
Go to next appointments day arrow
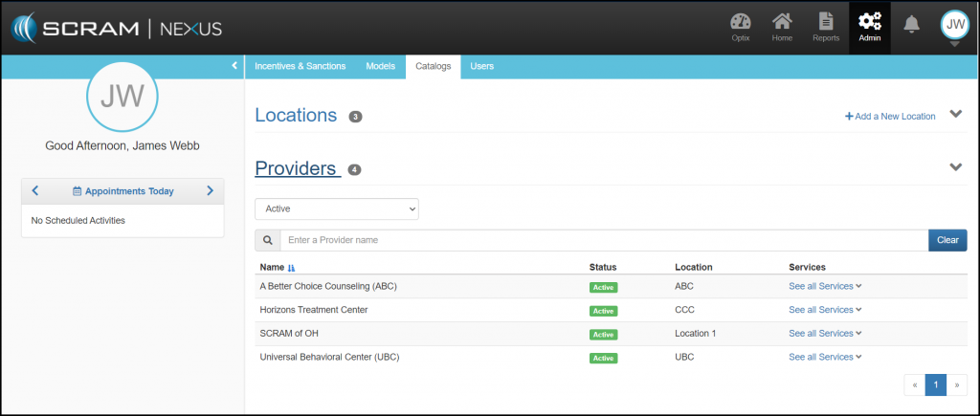coord(210,191)
